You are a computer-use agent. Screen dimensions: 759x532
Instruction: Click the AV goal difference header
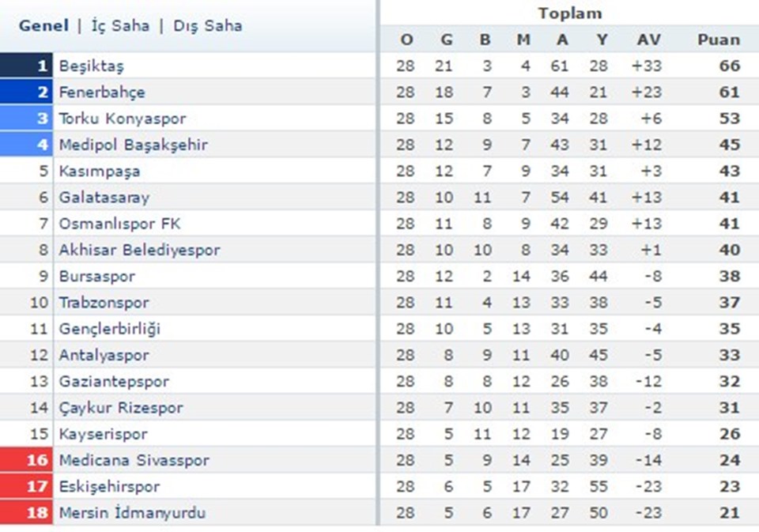coord(650,39)
